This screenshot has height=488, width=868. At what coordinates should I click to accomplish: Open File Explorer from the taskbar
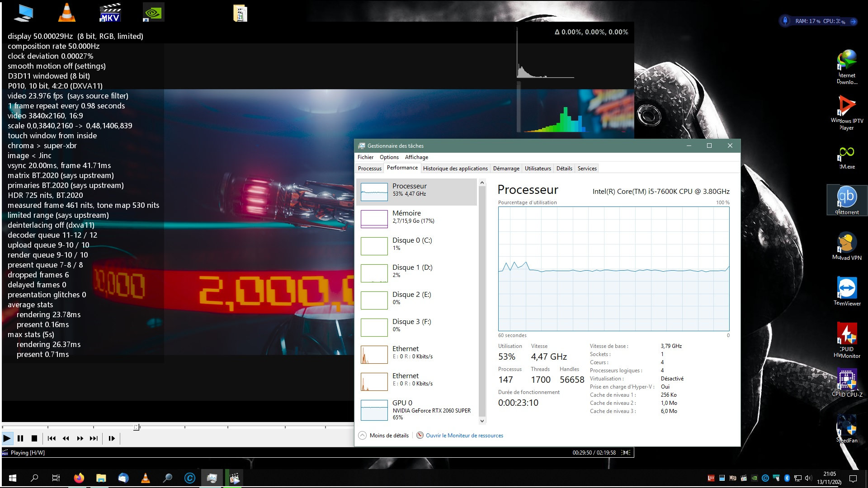pyautogui.click(x=101, y=478)
